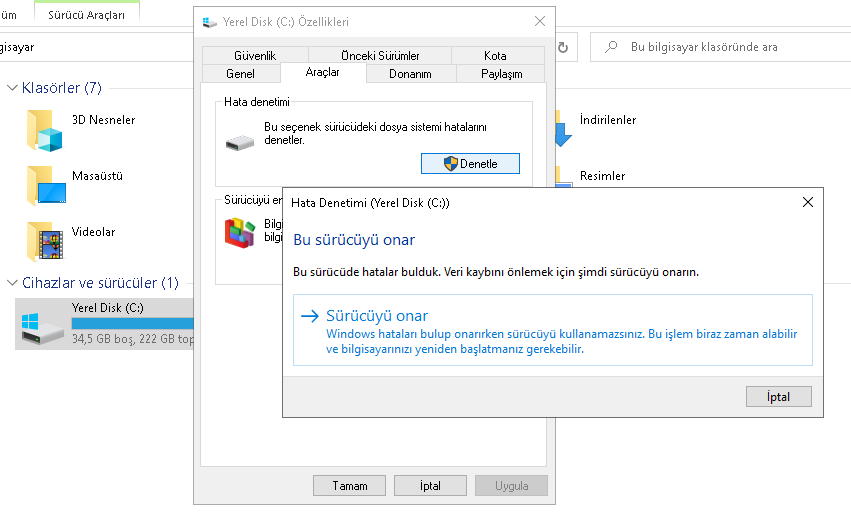Switch to the Güvenlik tab

tap(255, 55)
